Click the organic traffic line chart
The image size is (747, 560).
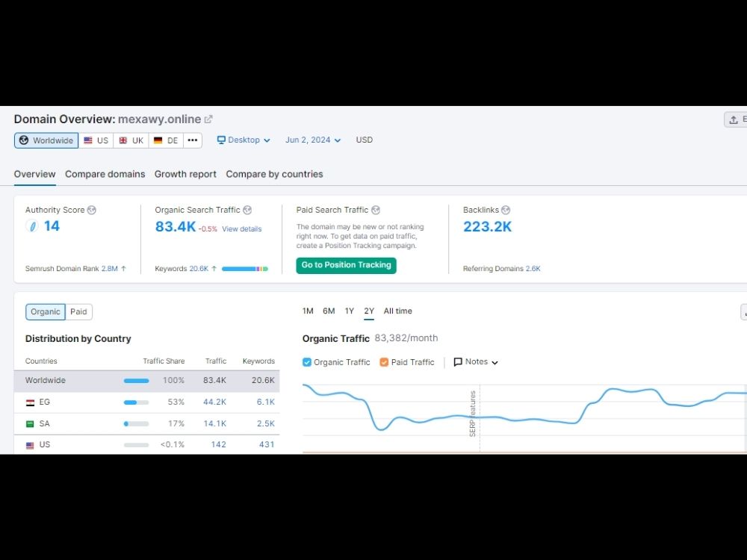pos(524,407)
